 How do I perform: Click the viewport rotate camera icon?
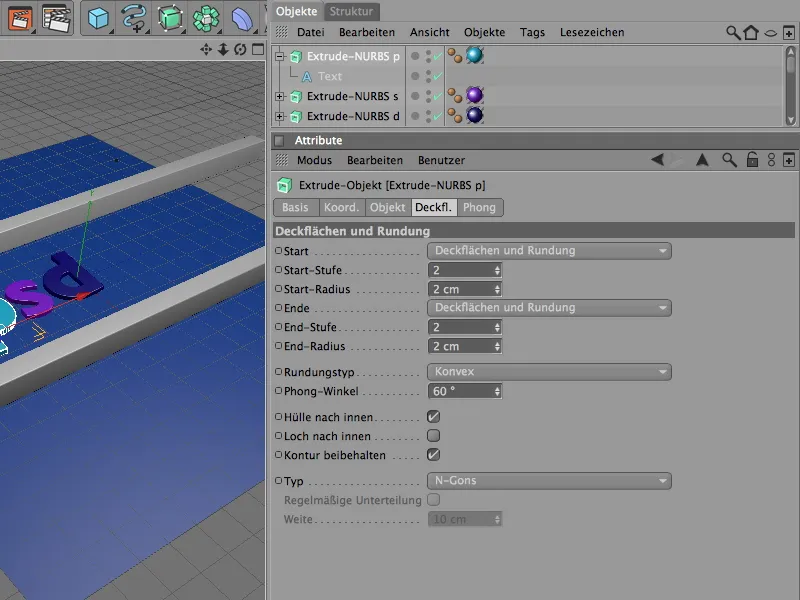(240, 49)
